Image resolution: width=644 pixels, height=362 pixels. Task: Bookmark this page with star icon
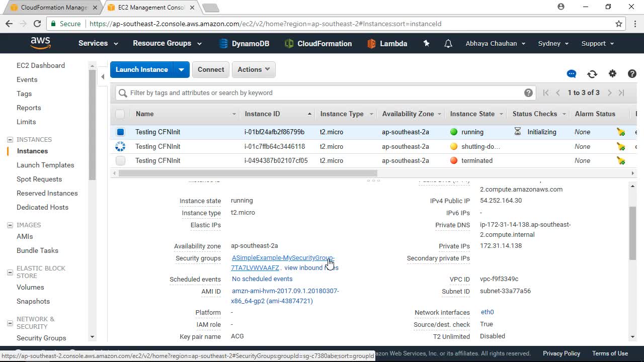click(619, 24)
